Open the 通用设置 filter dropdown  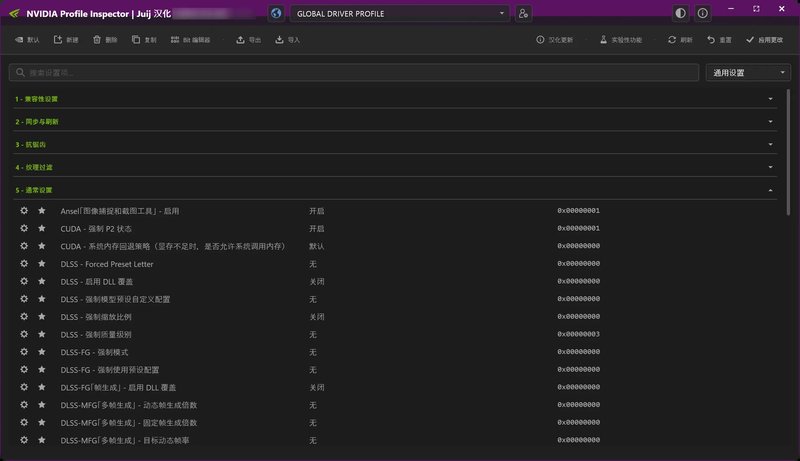click(748, 73)
